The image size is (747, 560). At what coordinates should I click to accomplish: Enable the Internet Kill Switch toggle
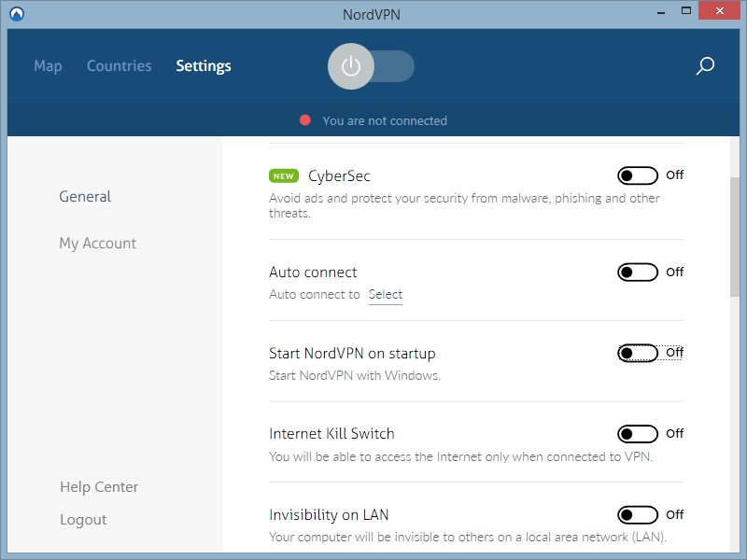pos(638,434)
